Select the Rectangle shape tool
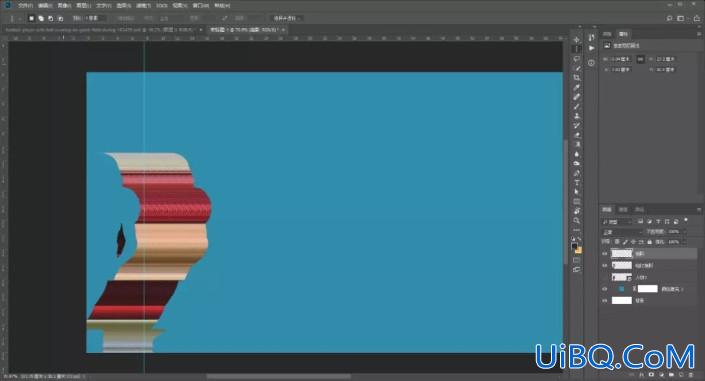Image resolution: width=705 pixels, height=381 pixels. tap(577, 201)
